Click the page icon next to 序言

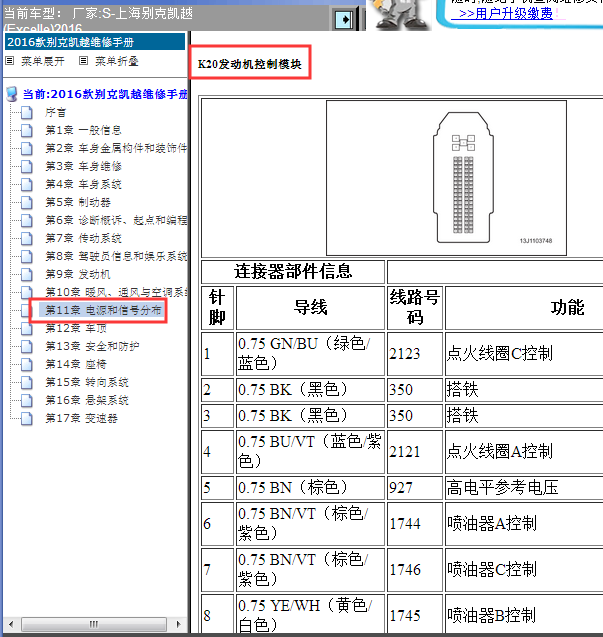[x=27, y=112]
